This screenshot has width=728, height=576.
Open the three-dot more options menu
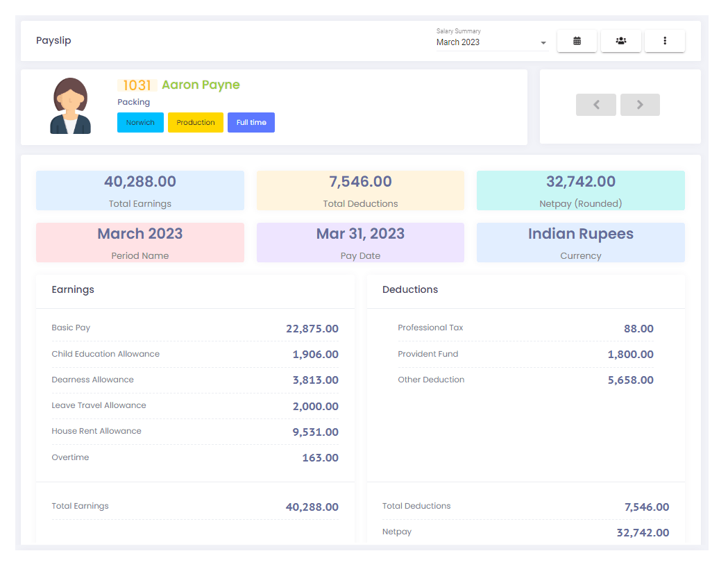click(x=664, y=41)
